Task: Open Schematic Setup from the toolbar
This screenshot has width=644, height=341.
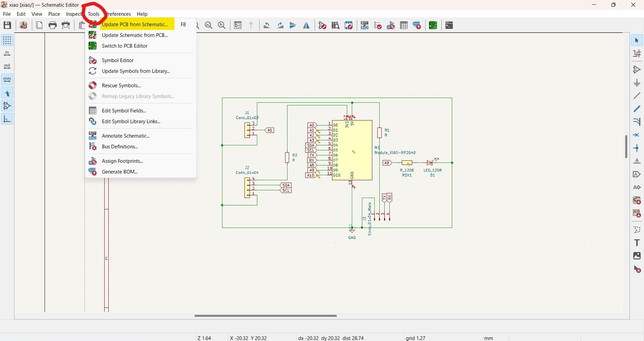Action: 23,26
